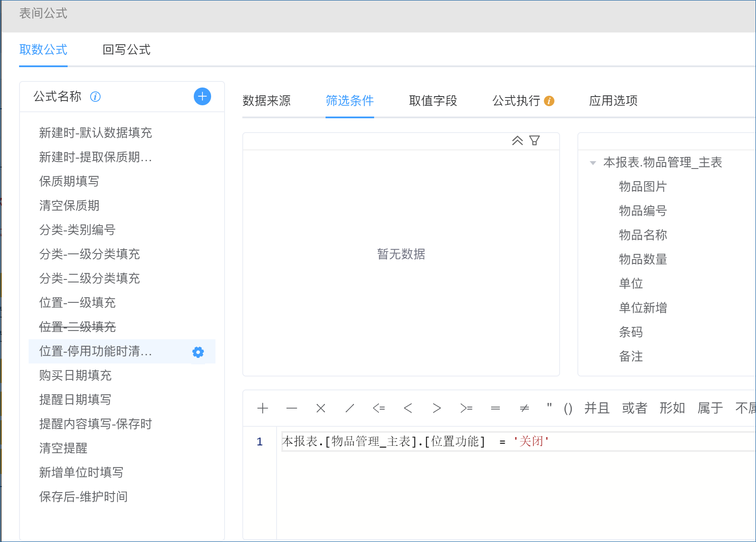Screen dimensions: 756x542
Task: Open settings gear for 位置-停用功能时清… formula
Action: 198,352
